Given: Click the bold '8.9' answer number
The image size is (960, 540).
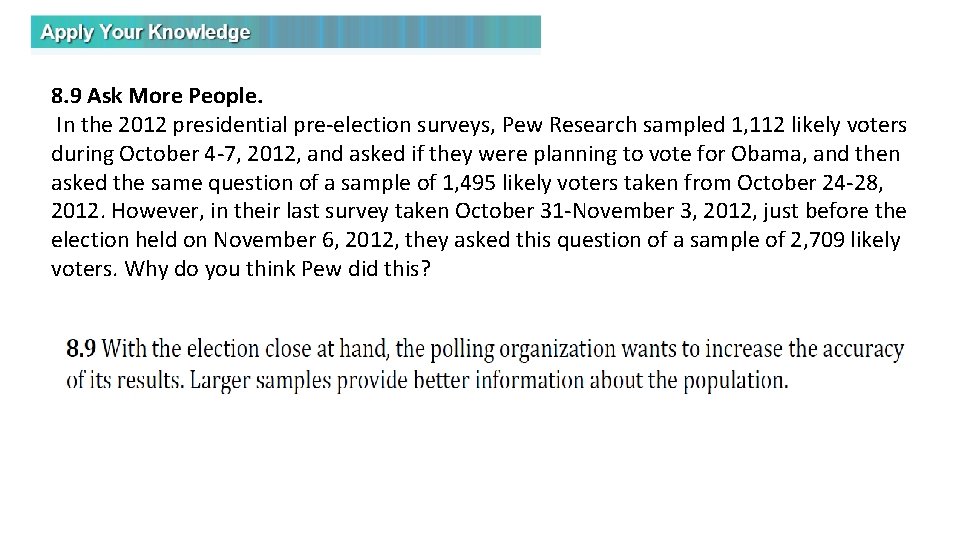Looking at the screenshot, I should 81,350.
